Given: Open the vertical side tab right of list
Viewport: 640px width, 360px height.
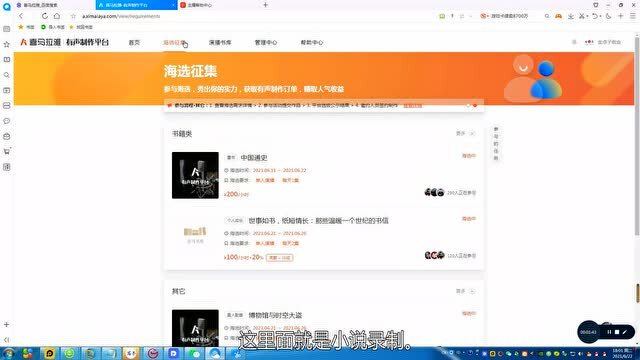Looking at the screenshot, I should pyautogui.click(x=496, y=143).
